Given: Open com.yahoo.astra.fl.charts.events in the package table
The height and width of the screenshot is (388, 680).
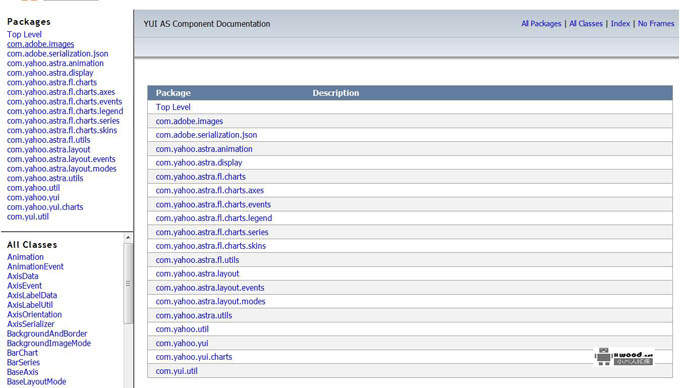Looking at the screenshot, I should click(213, 205).
